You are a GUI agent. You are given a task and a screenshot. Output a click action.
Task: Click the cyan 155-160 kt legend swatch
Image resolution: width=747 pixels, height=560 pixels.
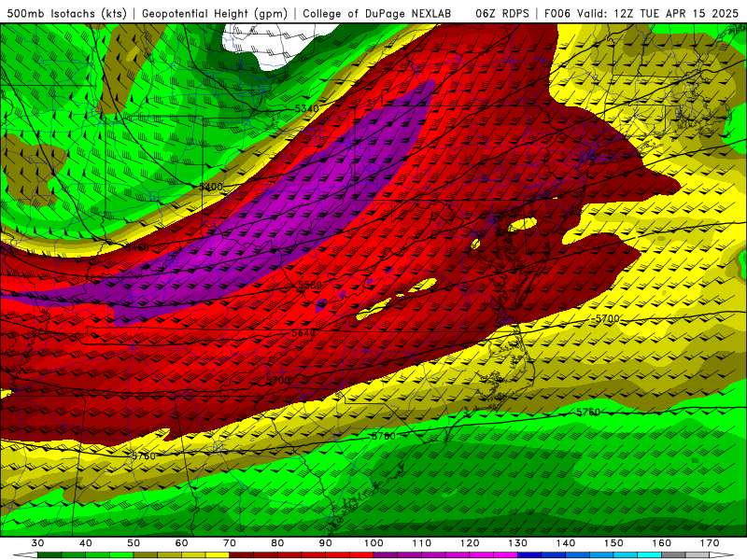tap(650, 555)
